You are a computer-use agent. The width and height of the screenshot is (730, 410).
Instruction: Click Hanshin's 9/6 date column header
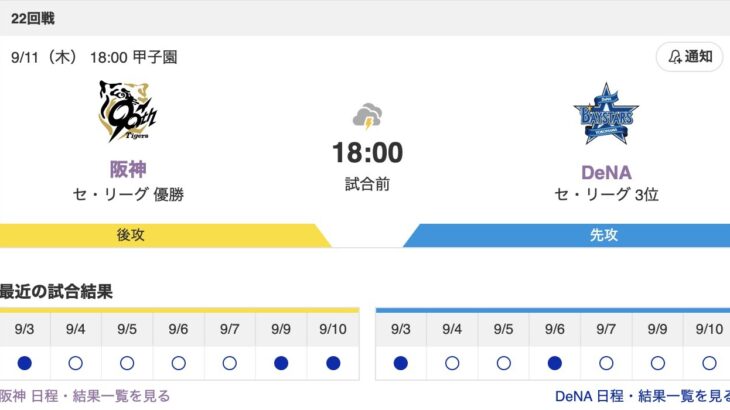[x=178, y=329]
